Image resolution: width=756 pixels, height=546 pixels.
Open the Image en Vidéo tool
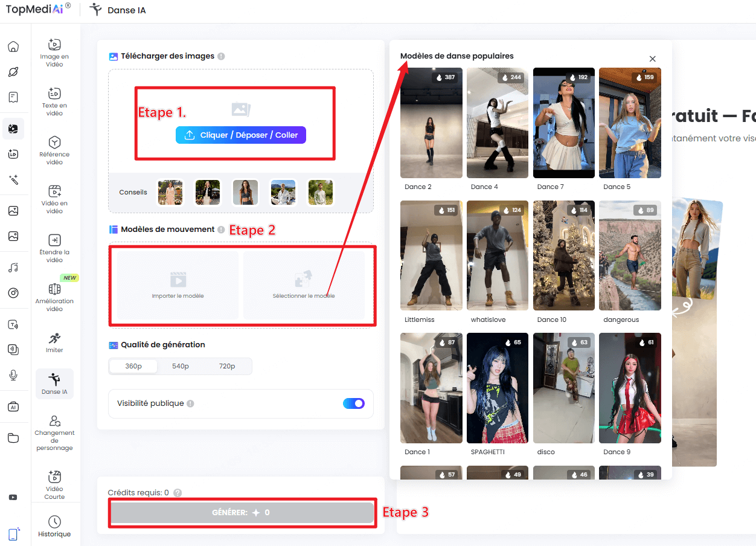[55, 53]
